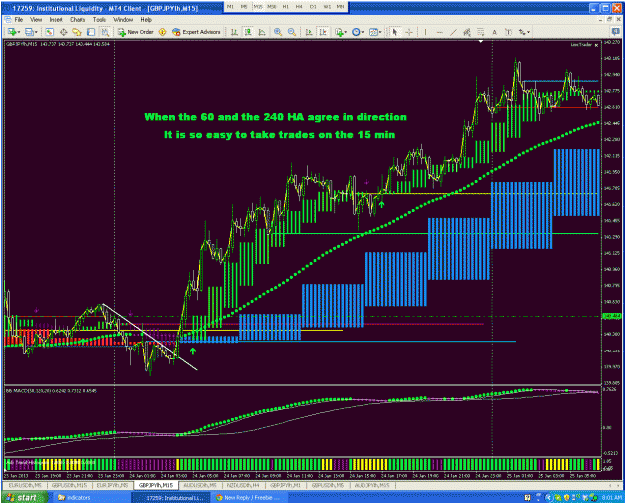Screen dimensions: 625x503
Task: Open the Window menu
Action: tap(123, 20)
